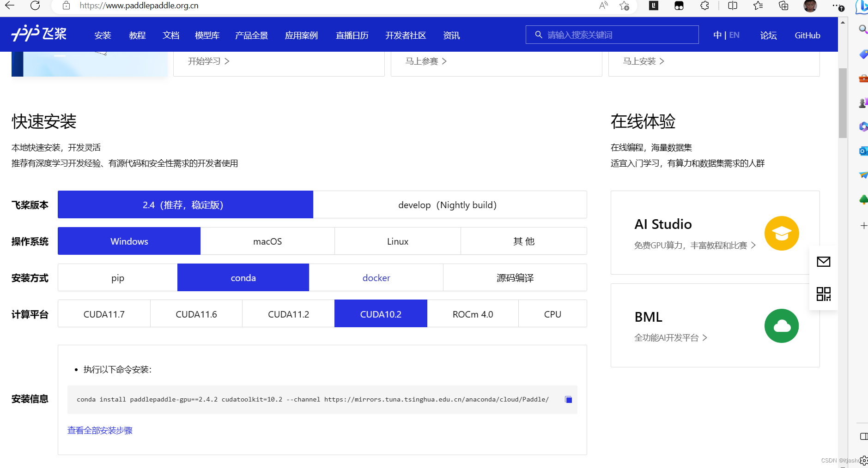Click the browser back arrow
Screen dimensions: 868x468
[x=10, y=6]
